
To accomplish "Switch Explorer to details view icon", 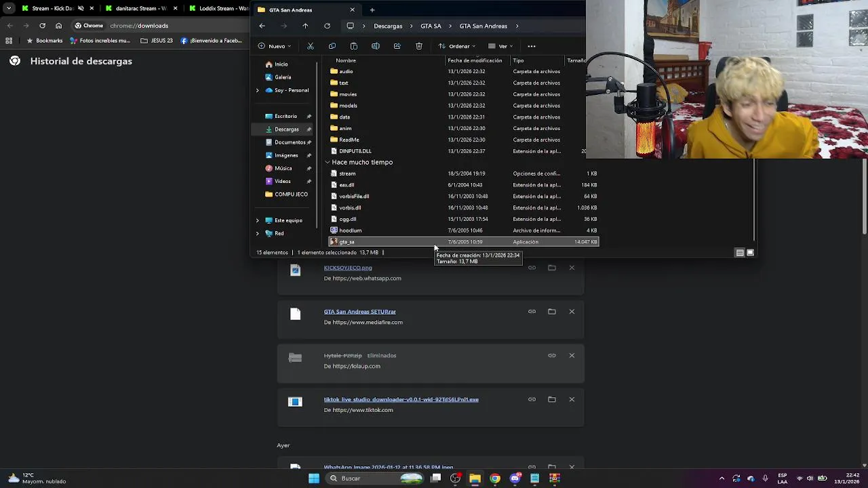I will (x=739, y=252).
